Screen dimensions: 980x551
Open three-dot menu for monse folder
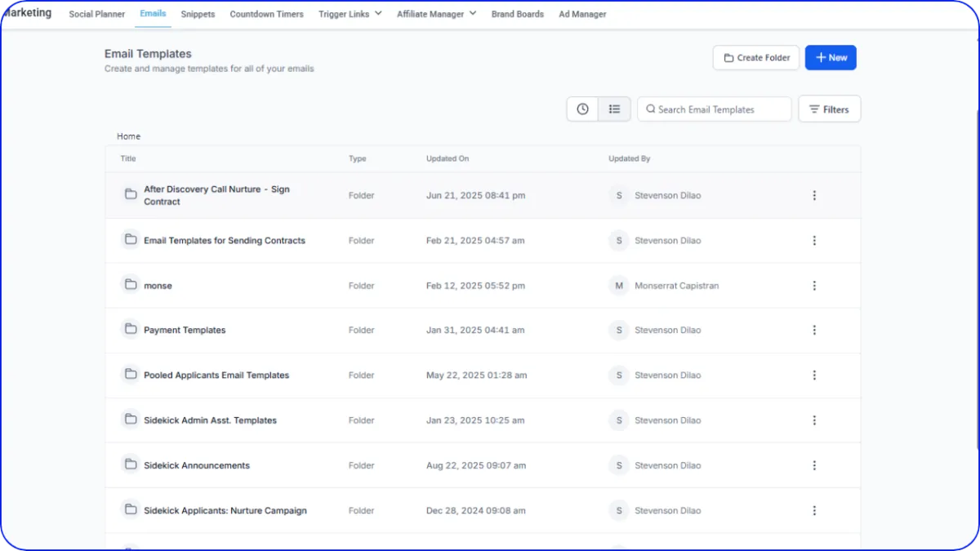813,286
